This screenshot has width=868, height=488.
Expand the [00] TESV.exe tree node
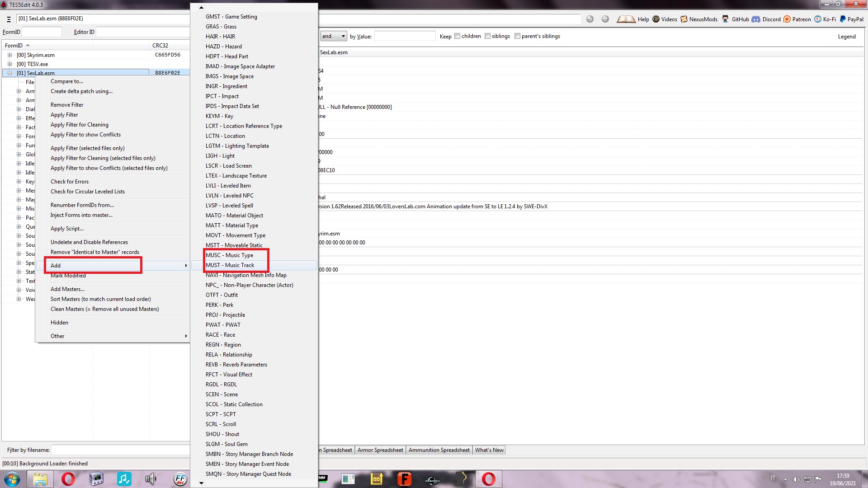pos(9,64)
